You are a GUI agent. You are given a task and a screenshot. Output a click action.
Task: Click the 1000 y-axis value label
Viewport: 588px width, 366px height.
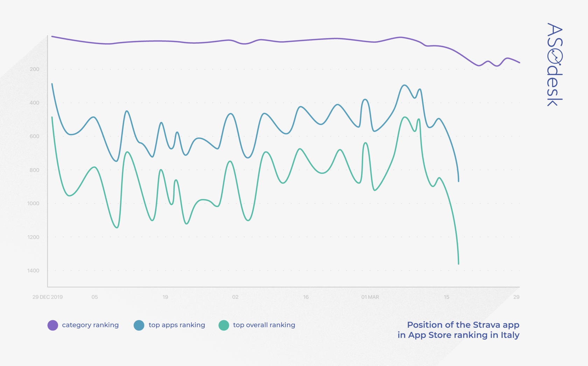click(x=33, y=203)
